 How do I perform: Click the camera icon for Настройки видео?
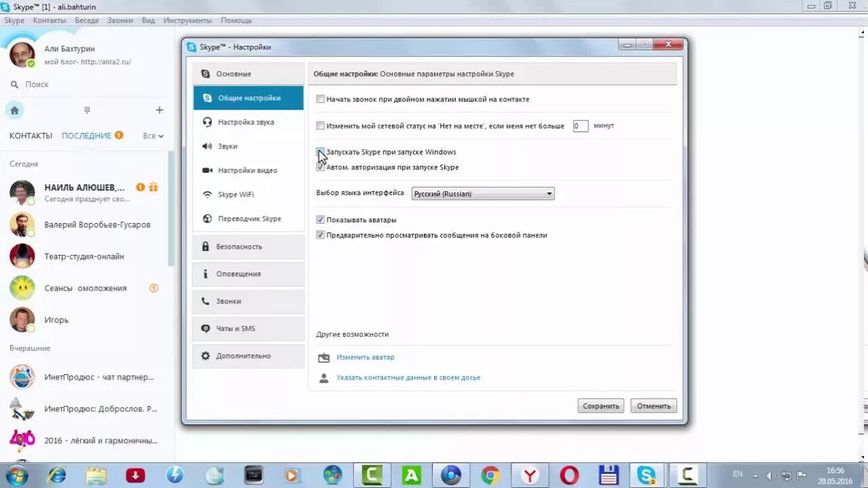click(x=207, y=171)
